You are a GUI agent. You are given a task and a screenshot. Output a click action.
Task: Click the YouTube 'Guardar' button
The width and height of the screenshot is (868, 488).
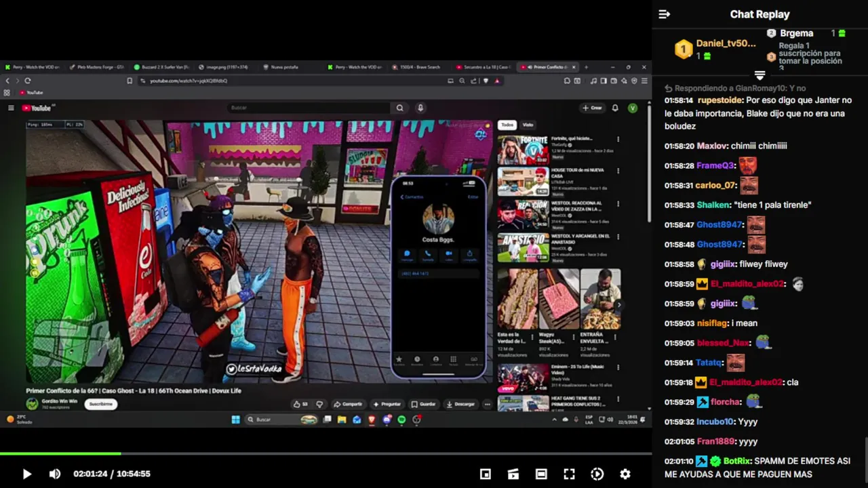[x=424, y=404]
